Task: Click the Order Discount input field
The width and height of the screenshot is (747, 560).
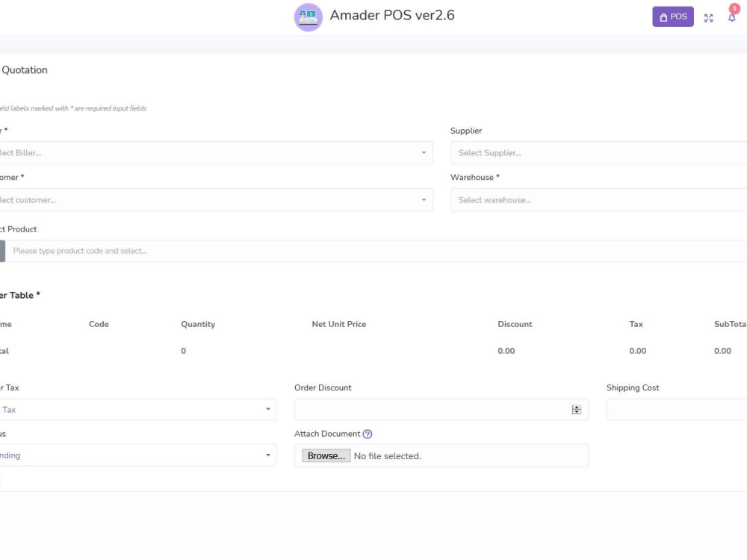Action: click(x=441, y=409)
